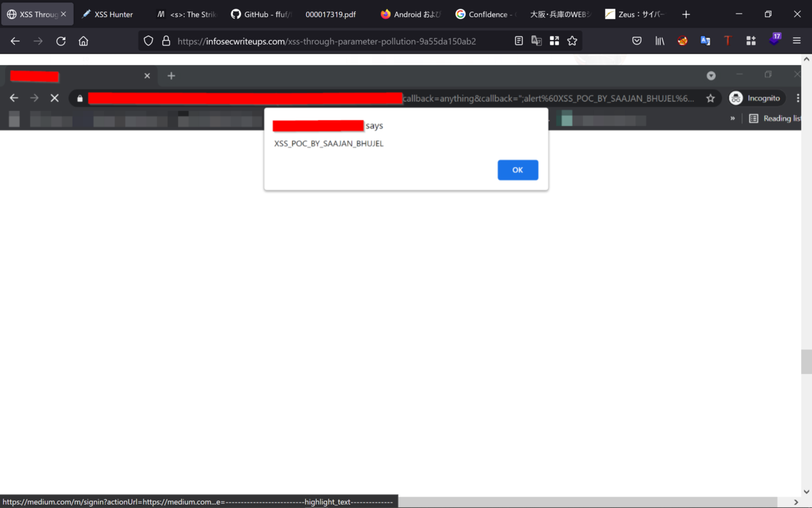Switch to the XSS Hunter tab
Viewport: 812px width, 508px height.
(x=107, y=14)
